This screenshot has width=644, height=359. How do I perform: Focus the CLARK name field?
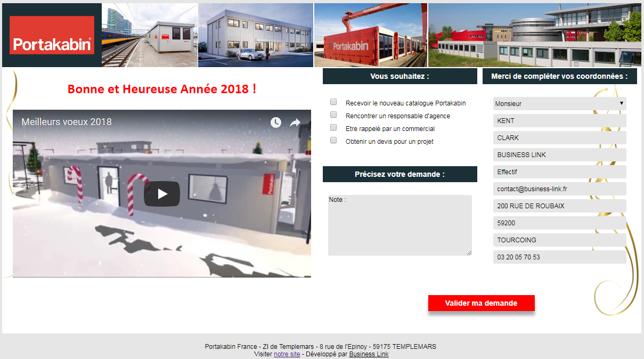click(x=559, y=138)
